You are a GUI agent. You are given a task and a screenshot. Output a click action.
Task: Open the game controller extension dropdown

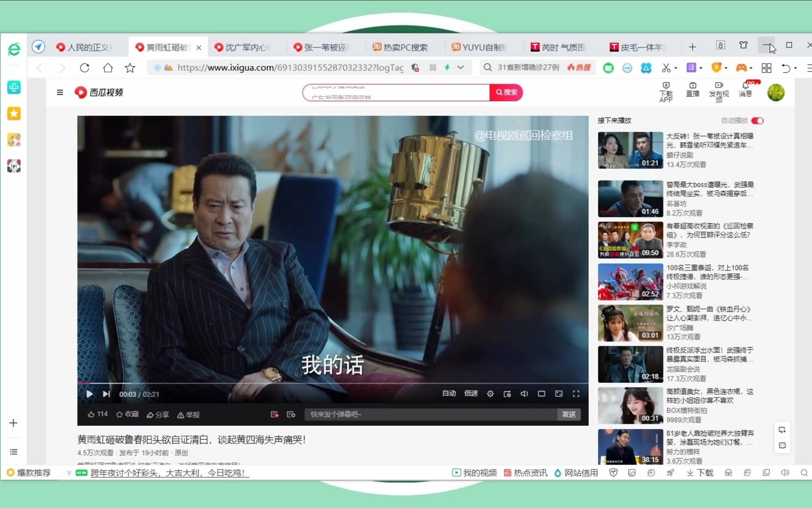(x=751, y=68)
